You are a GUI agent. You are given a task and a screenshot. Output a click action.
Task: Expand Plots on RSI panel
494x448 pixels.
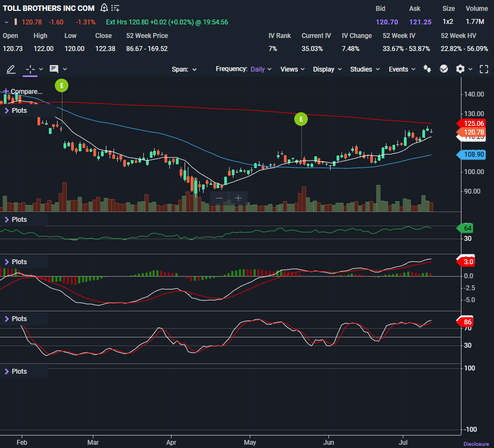click(16, 220)
